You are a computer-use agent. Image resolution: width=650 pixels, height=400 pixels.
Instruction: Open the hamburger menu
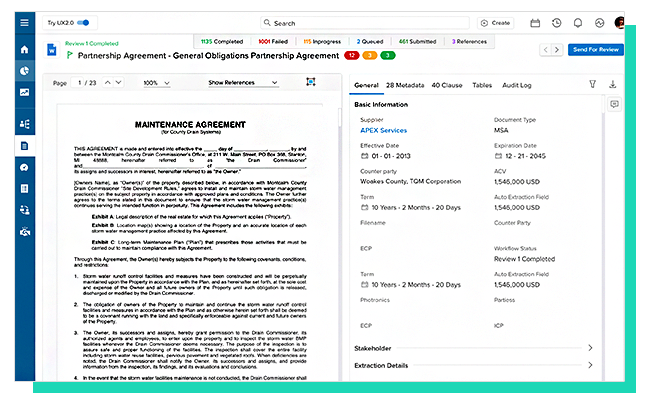click(24, 22)
